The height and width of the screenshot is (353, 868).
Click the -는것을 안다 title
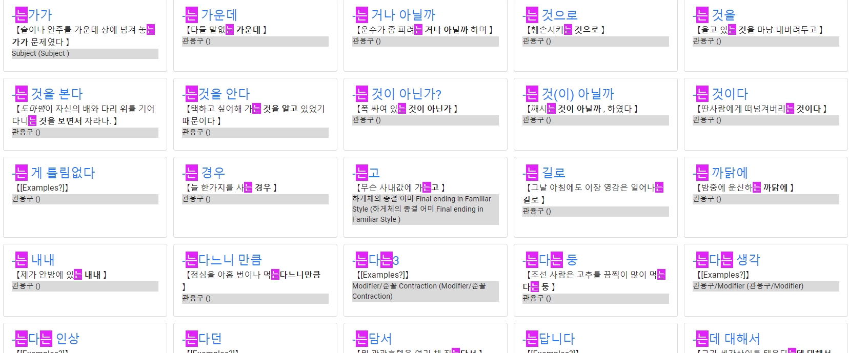[216, 94]
